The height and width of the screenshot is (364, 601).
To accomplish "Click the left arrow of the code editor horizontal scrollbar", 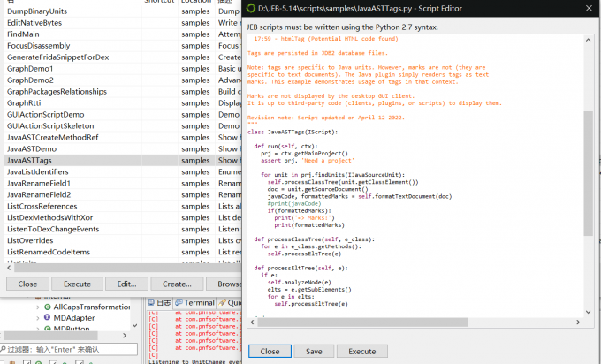I will pyautogui.click(x=252, y=322).
